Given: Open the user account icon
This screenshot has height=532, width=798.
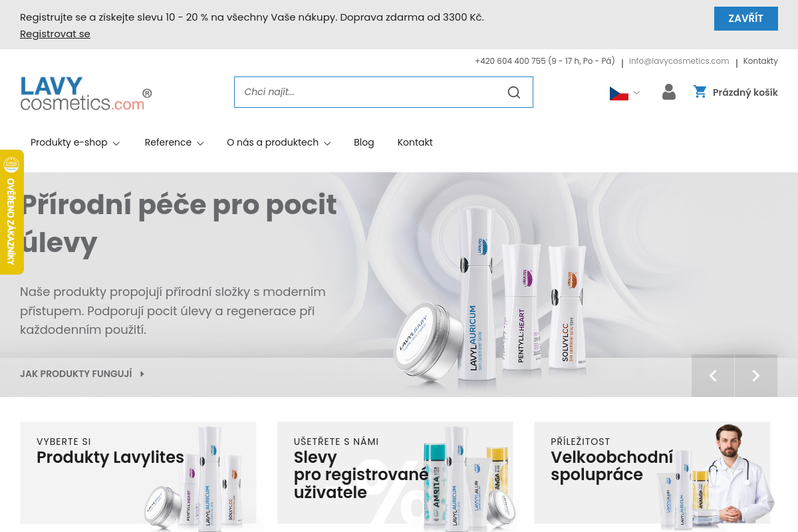Looking at the screenshot, I should click(x=668, y=92).
